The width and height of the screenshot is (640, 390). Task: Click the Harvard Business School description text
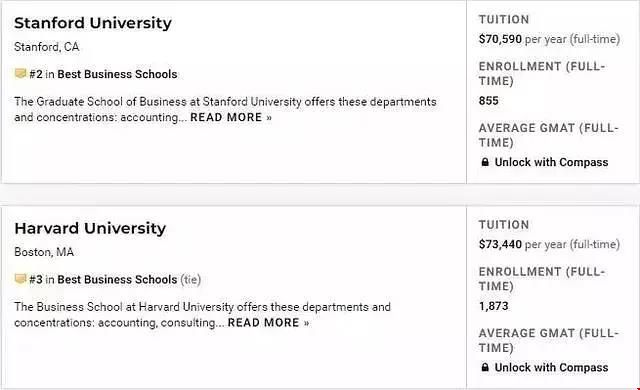click(202, 315)
